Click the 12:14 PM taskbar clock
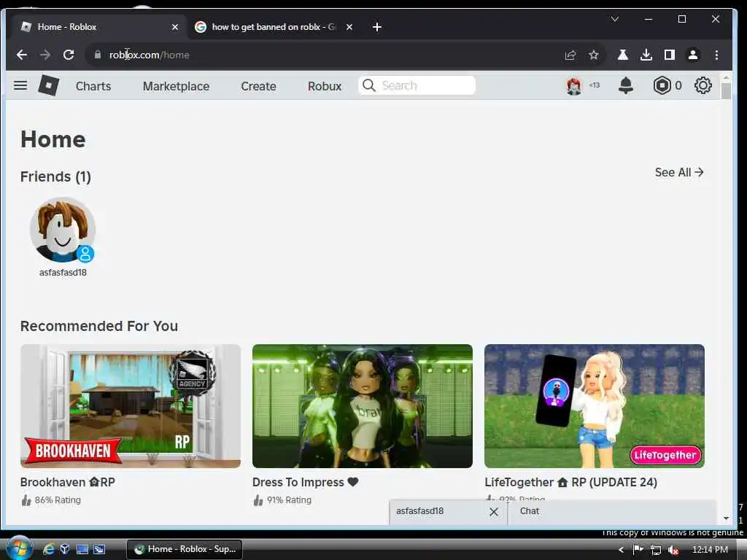The width and height of the screenshot is (747, 560). (x=710, y=550)
